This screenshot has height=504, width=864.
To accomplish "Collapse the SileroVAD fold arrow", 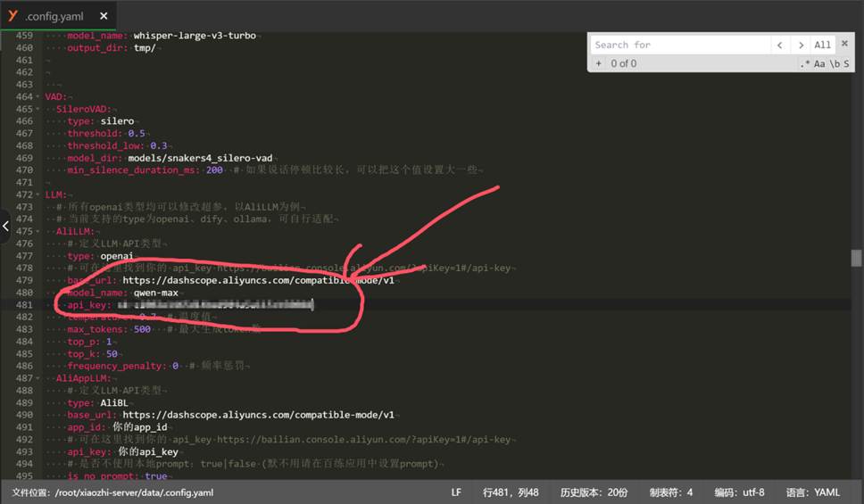I will 39,109.
